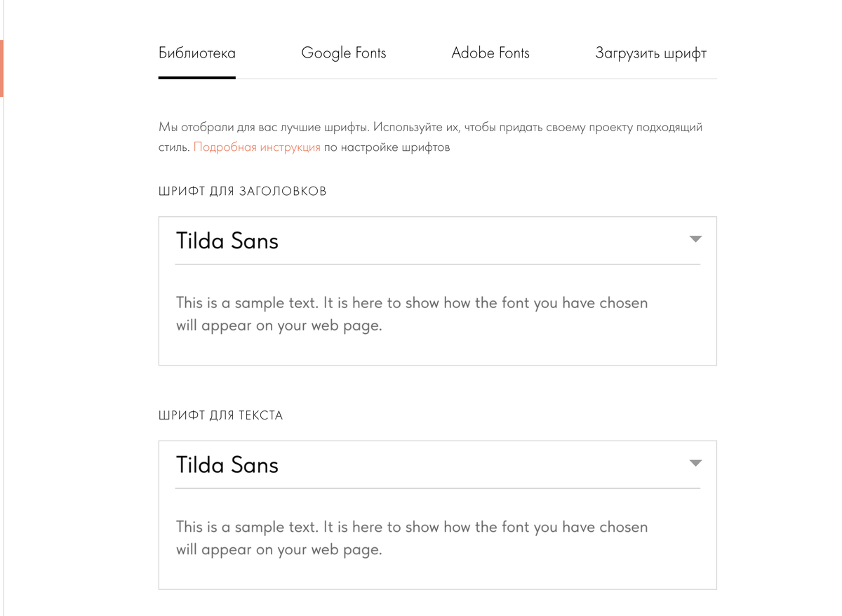The width and height of the screenshot is (842, 616).
Task: Click the ШРИФТ ДЛЯ ТЕКСТА label
Action: pyautogui.click(x=220, y=415)
